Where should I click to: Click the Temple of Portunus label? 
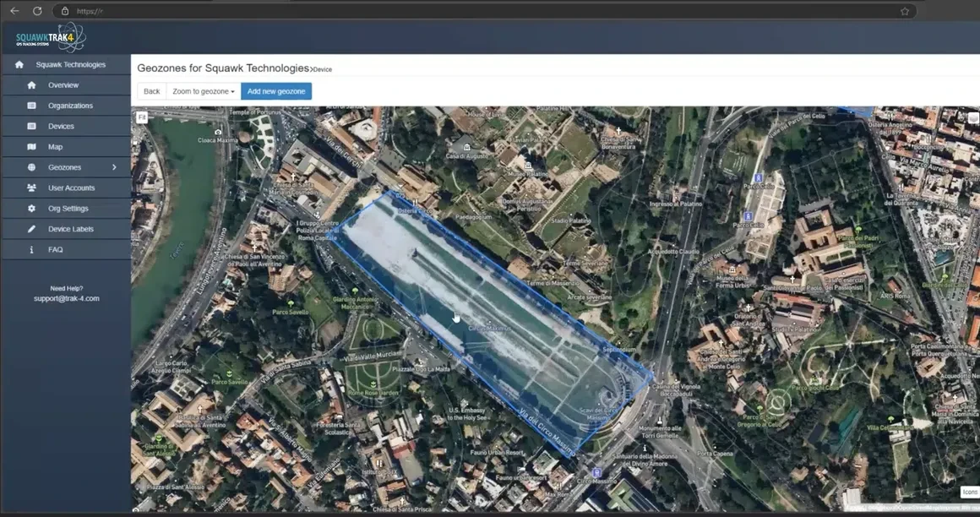pos(256,112)
